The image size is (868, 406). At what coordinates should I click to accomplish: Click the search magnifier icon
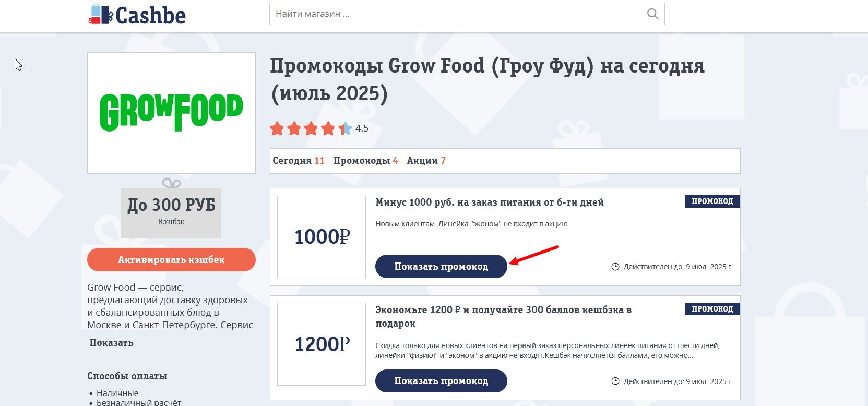[x=652, y=14]
